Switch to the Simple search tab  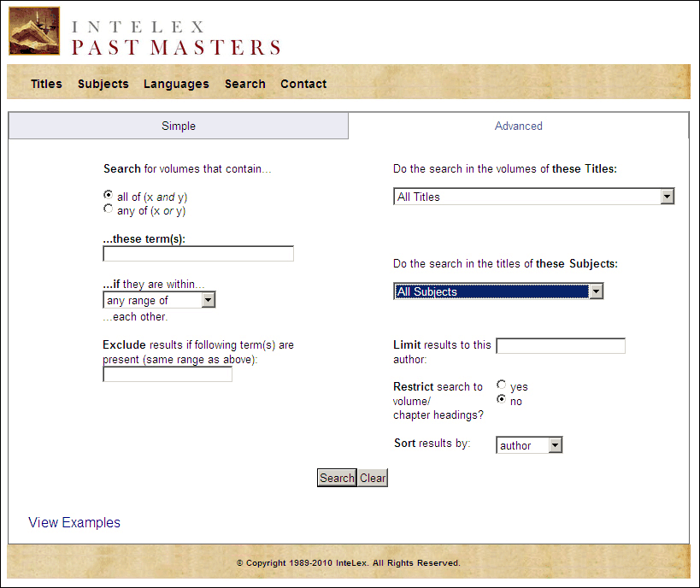point(178,126)
